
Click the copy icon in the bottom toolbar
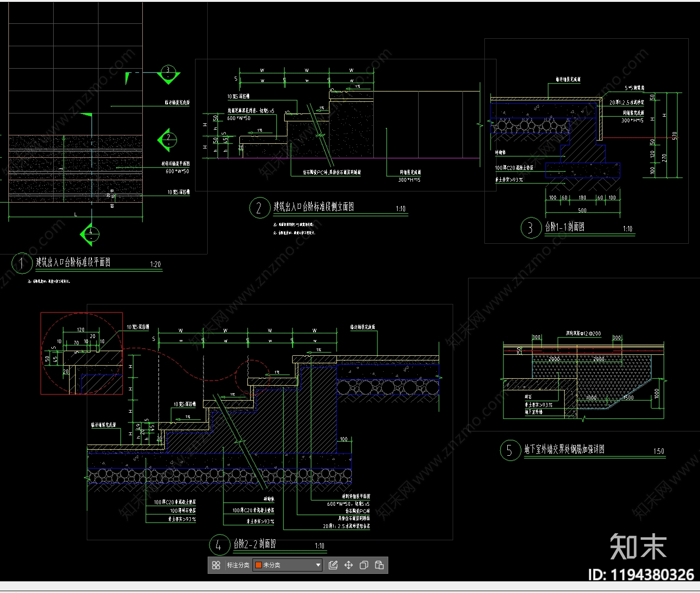click(364, 565)
